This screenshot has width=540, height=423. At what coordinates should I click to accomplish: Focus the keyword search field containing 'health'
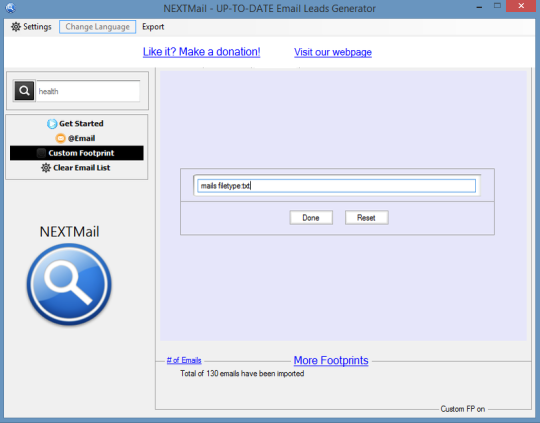88,91
